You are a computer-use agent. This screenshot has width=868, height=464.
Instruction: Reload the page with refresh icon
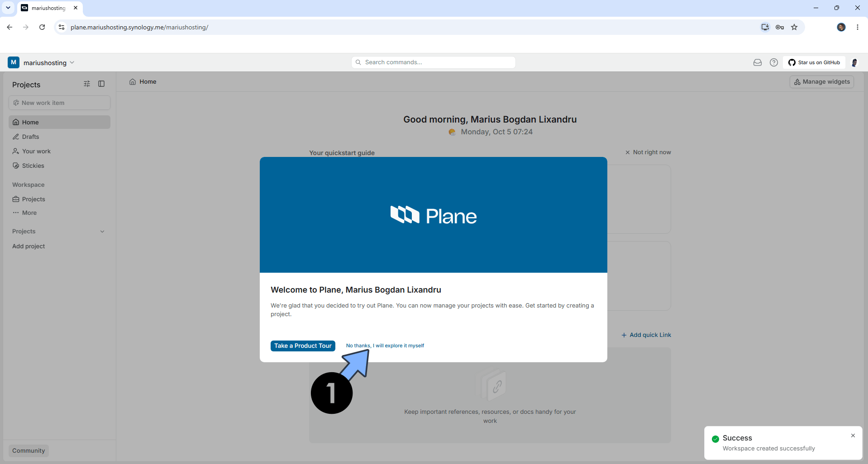point(42,27)
